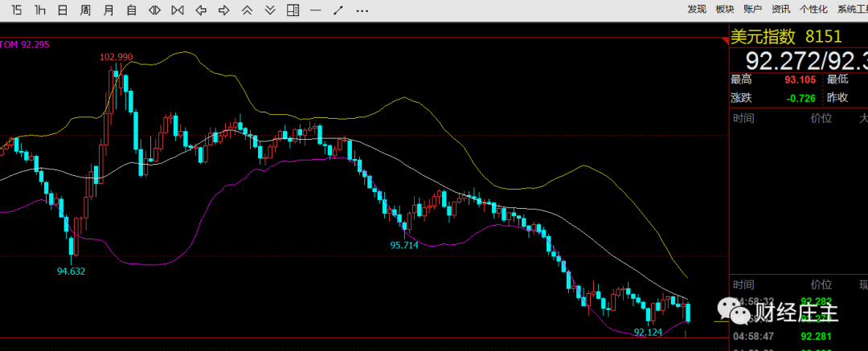Click the 时间 column header in upper list

click(x=743, y=118)
